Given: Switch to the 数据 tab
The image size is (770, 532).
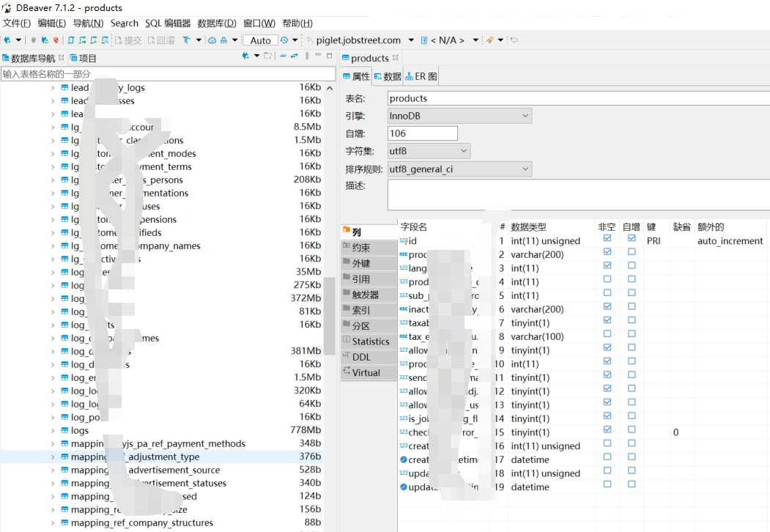Looking at the screenshot, I should click(387, 75).
